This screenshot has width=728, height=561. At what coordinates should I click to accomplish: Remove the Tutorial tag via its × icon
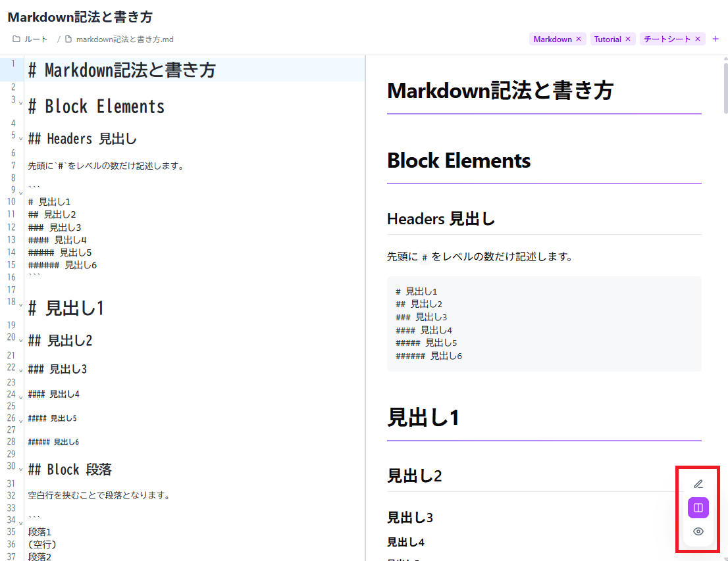[x=627, y=39]
